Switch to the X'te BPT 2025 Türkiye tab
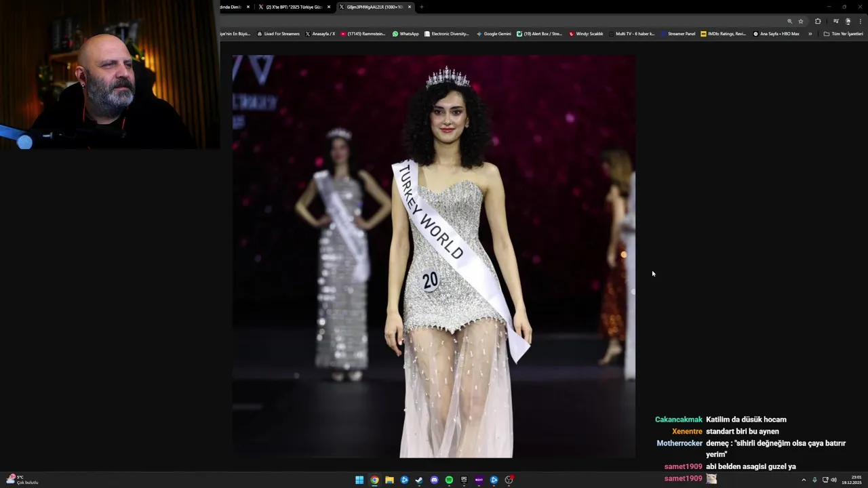The height and width of the screenshot is (488, 868). (294, 7)
